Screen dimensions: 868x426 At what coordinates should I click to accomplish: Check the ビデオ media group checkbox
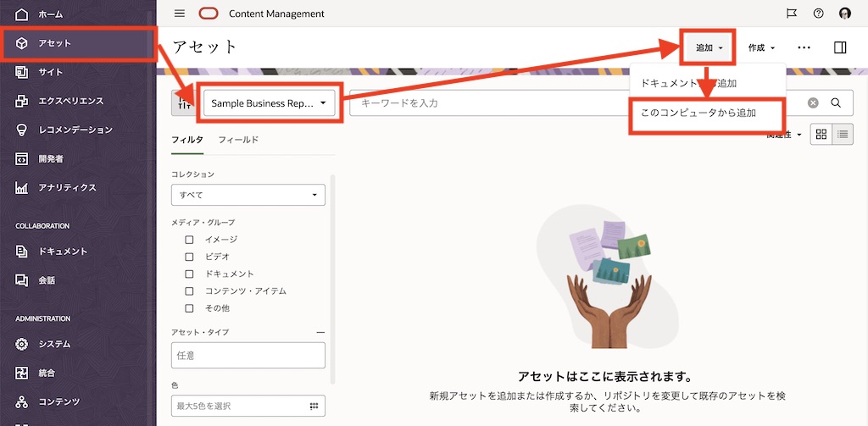click(x=190, y=257)
